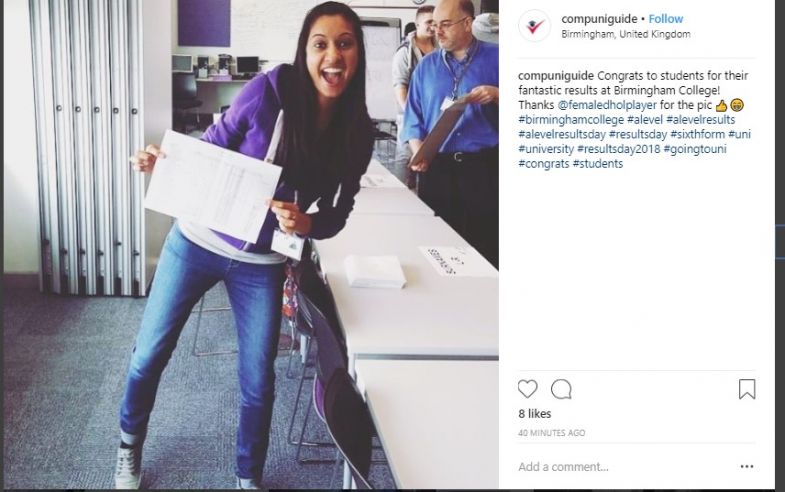Open the compuniguide username in the header

599,19
